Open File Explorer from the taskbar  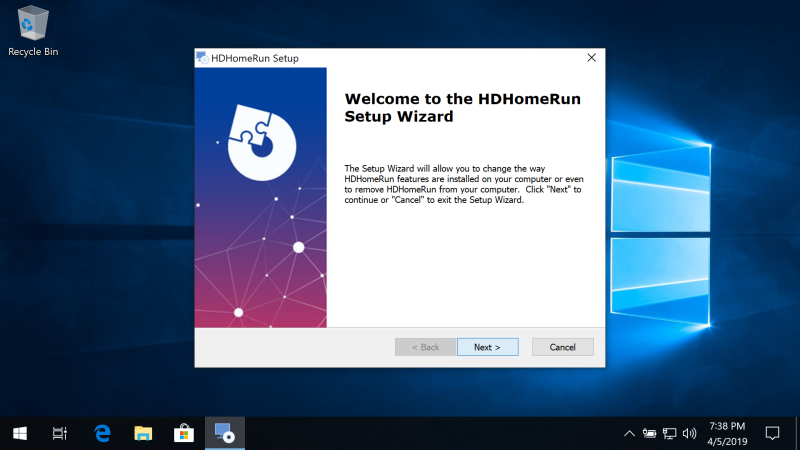click(143, 434)
